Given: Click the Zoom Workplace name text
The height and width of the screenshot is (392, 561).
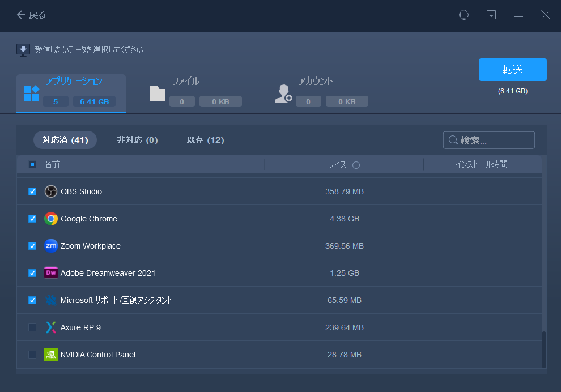Looking at the screenshot, I should click(91, 246).
